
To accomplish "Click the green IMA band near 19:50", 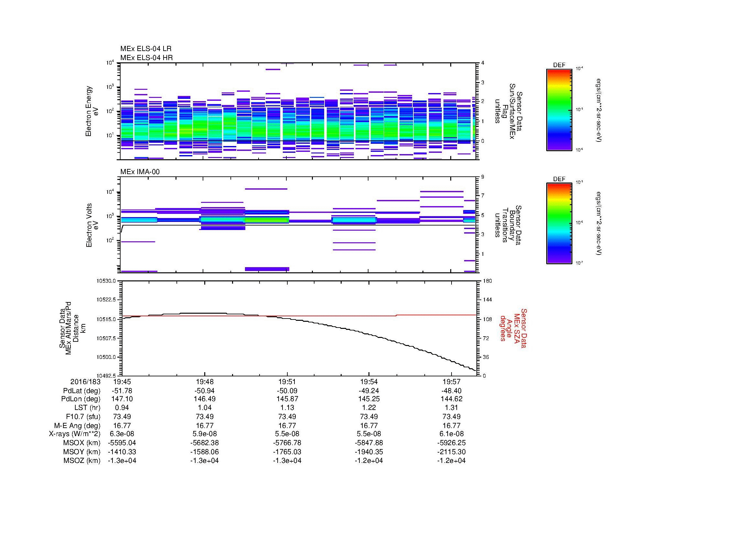I will coord(267,219).
